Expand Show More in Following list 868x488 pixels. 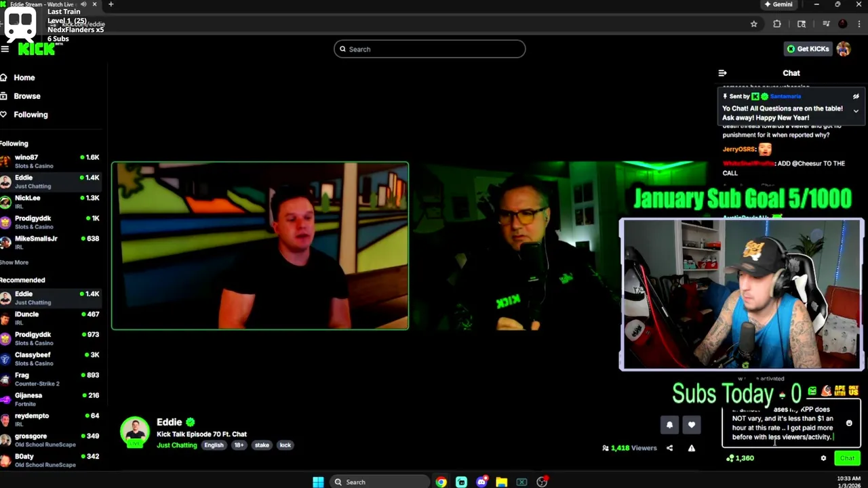pos(14,262)
